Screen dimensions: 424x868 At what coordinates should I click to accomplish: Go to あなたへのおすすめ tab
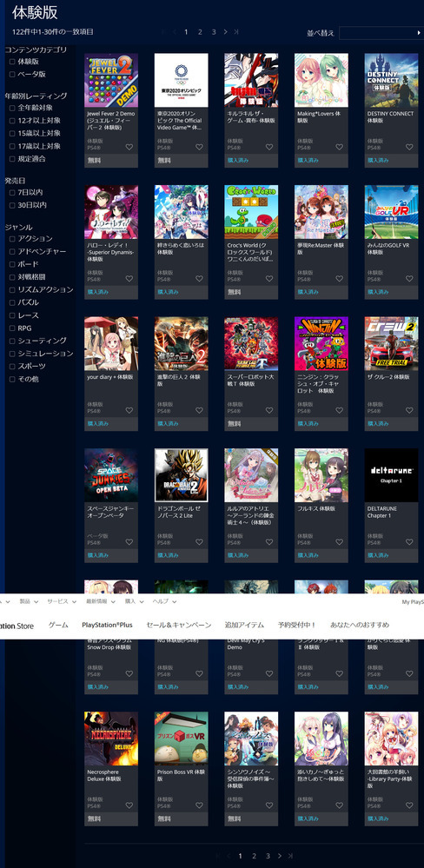point(360,625)
